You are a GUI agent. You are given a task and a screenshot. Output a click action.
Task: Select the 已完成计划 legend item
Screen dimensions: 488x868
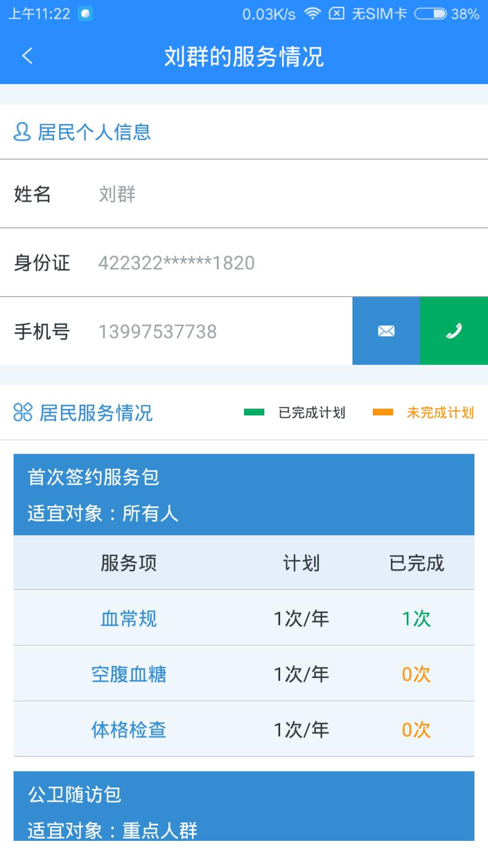(299, 413)
